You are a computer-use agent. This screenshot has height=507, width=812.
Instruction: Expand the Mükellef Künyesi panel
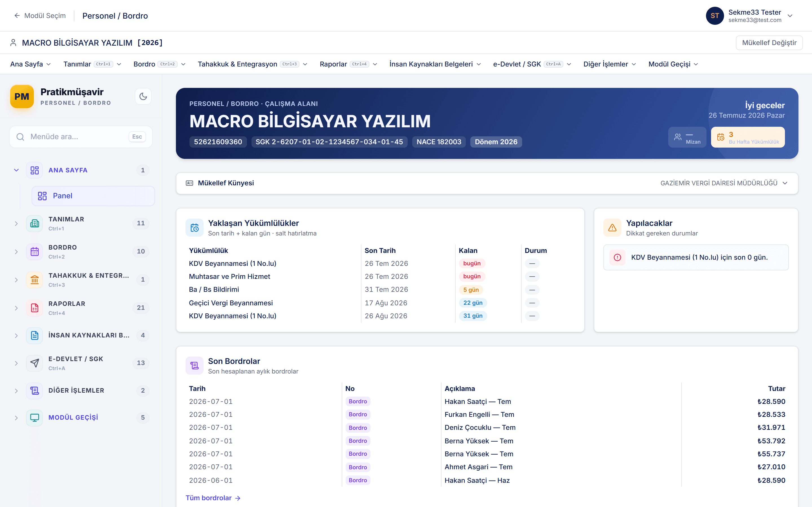coord(487,183)
